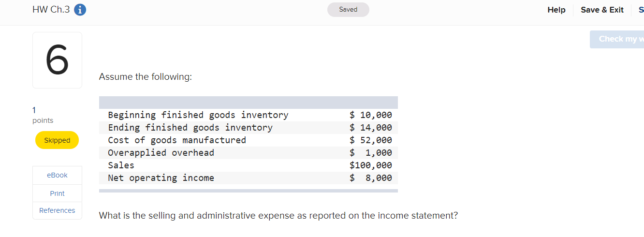The height and width of the screenshot is (237, 644).
Task: Click the Beginning finished goods inventory row label
Action: point(198,115)
